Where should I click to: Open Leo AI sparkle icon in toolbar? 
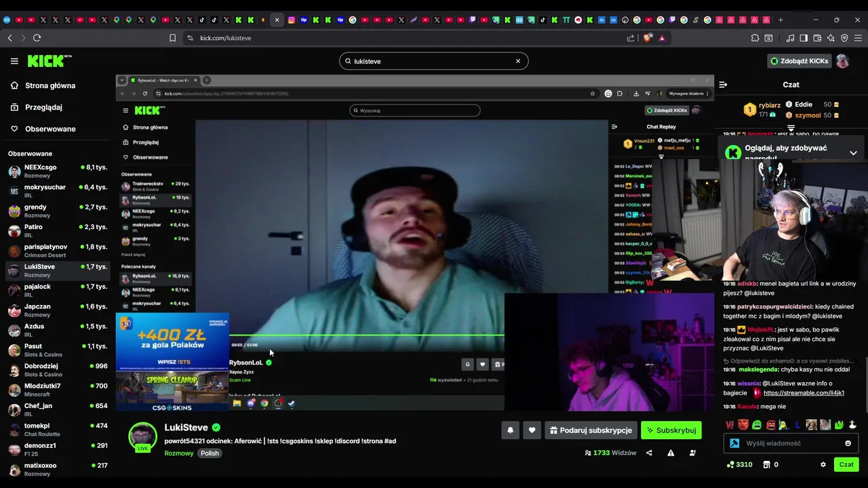pos(831,38)
